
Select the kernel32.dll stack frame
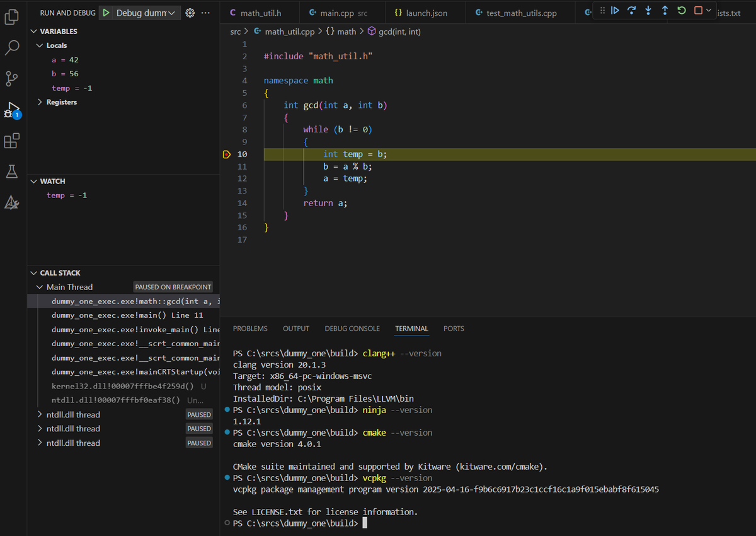click(123, 386)
